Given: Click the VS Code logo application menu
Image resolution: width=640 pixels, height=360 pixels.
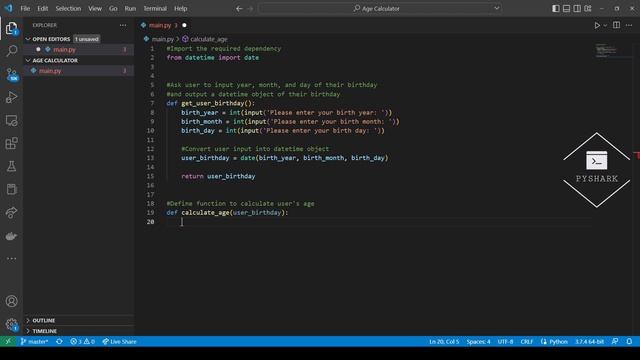Looking at the screenshot, I should pyautogui.click(x=8, y=8).
